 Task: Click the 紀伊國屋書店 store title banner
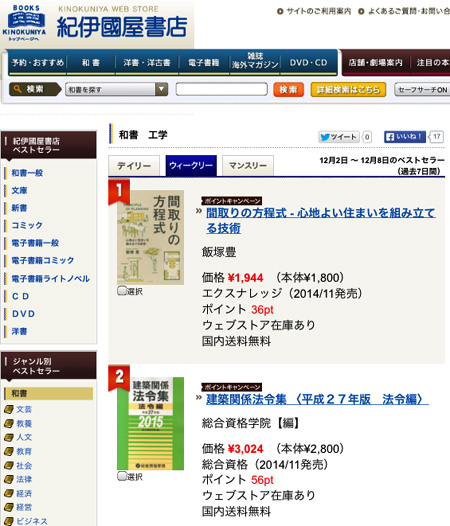click(x=122, y=27)
